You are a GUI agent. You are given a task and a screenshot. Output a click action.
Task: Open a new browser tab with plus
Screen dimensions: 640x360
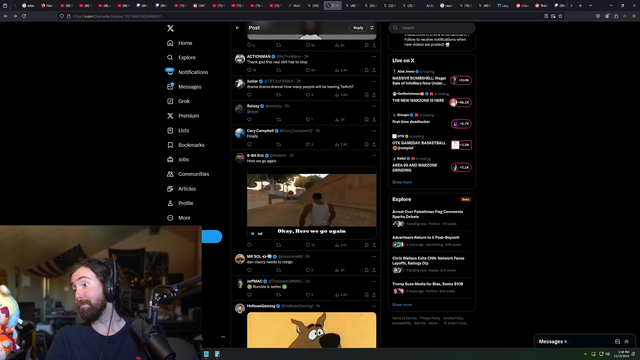[580, 6]
